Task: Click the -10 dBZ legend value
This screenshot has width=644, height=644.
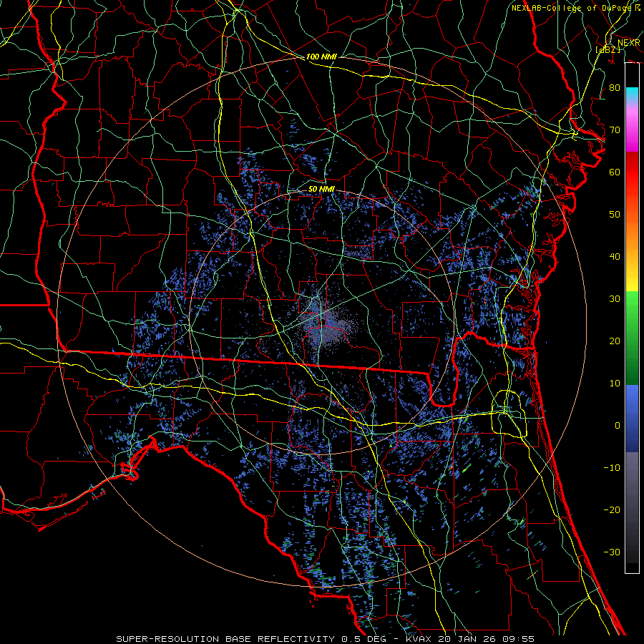Action: point(612,468)
